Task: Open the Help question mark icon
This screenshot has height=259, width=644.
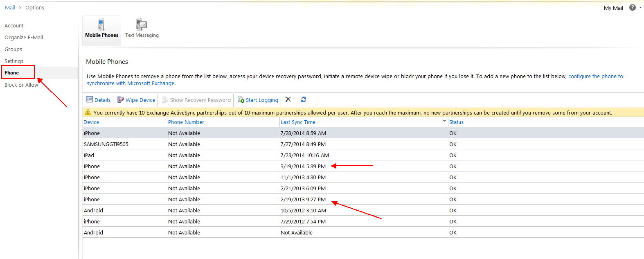Action: coord(632,7)
